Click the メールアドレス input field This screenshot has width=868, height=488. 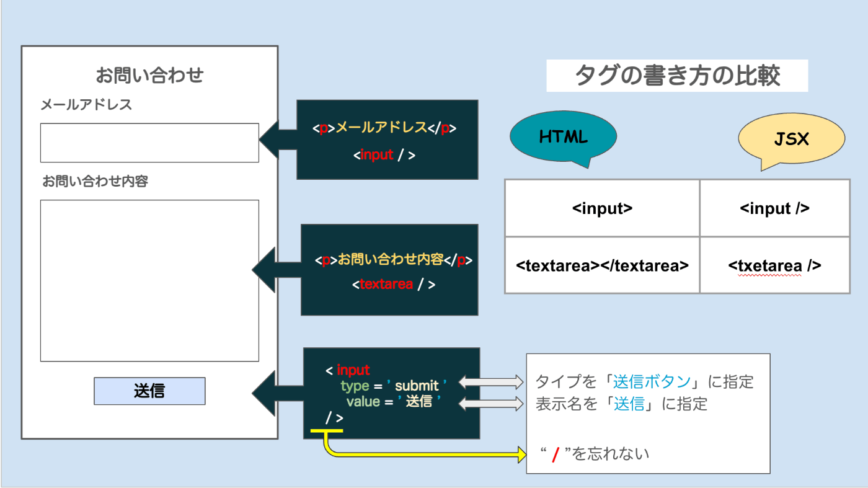149,143
